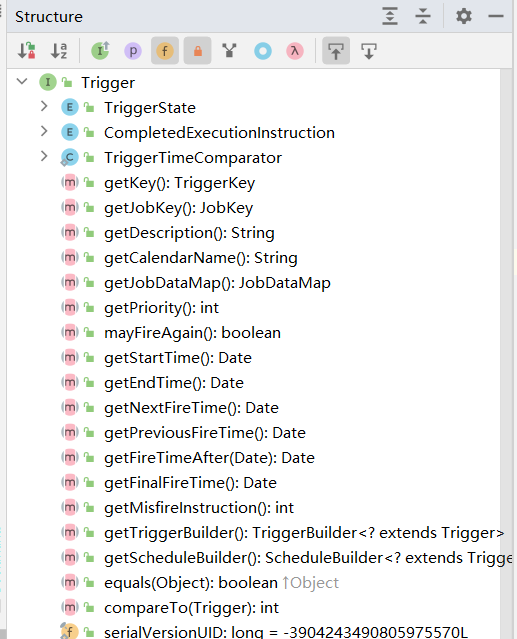The width and height of the screenshot is (517, 639).
Task: Expand the TriggerState enum node
Action: [x=44, y=107]
